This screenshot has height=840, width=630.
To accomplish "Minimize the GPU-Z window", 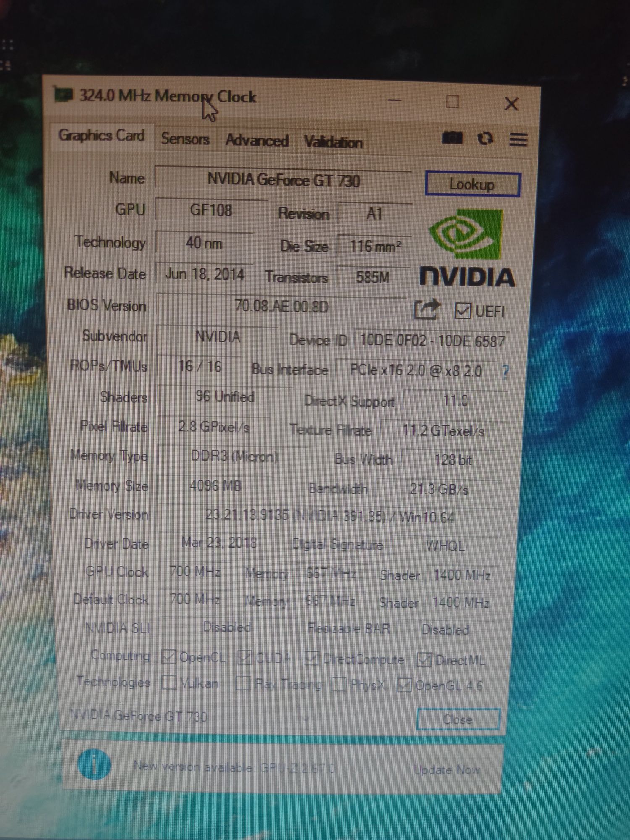I will (394, 100).
